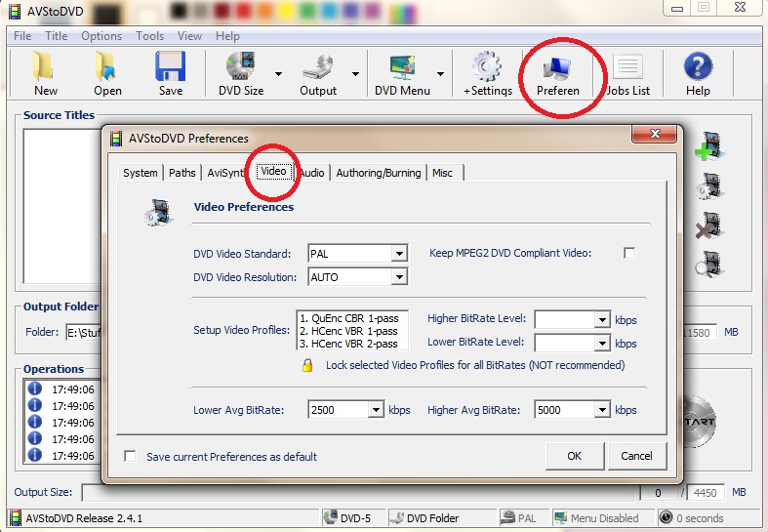Click the Output Folder path field
Image resolution: width=768 pixels, height=532 pixels.
point(83,333)
